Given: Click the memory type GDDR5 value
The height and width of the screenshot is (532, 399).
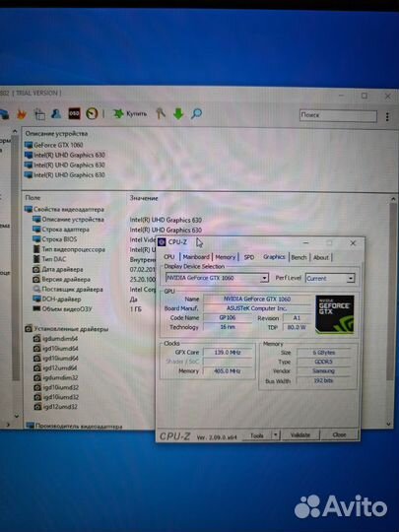Looking at the screenshot, I should (324, 362).
